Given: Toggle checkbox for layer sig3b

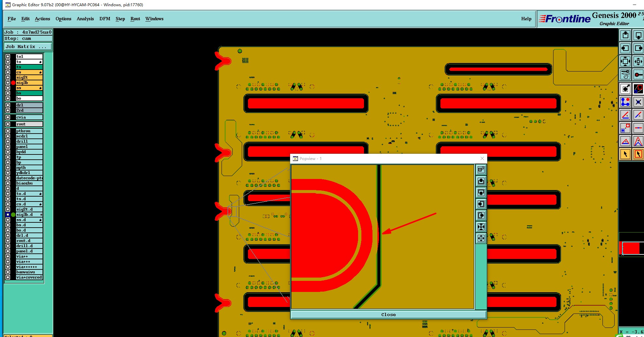Looking at the screenshot, I should [8, 83].
